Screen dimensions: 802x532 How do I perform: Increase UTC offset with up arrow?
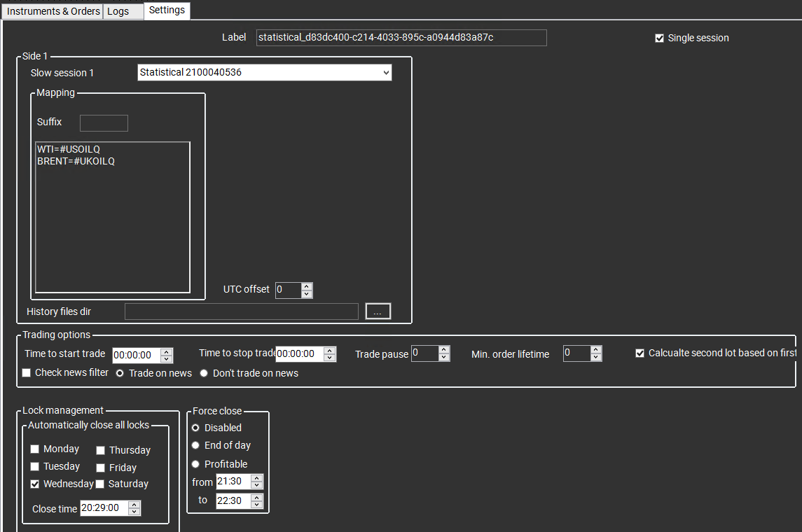point(307,286)
